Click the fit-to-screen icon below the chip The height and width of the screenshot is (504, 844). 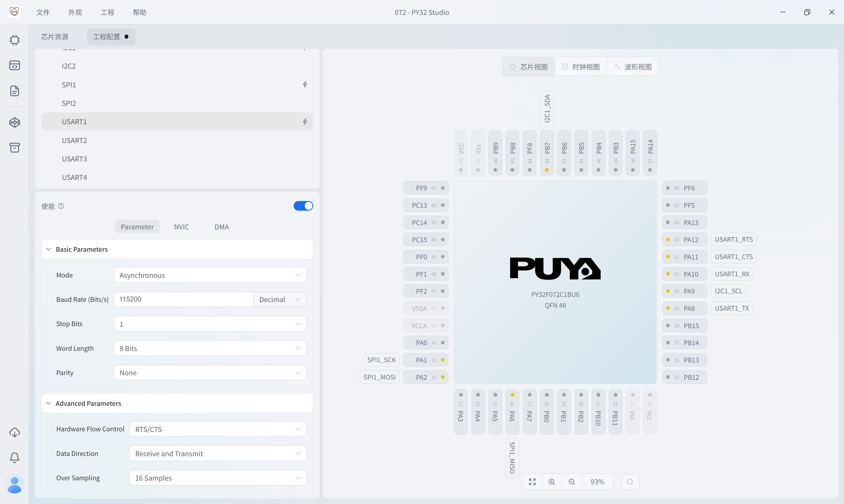click(532, 482)
